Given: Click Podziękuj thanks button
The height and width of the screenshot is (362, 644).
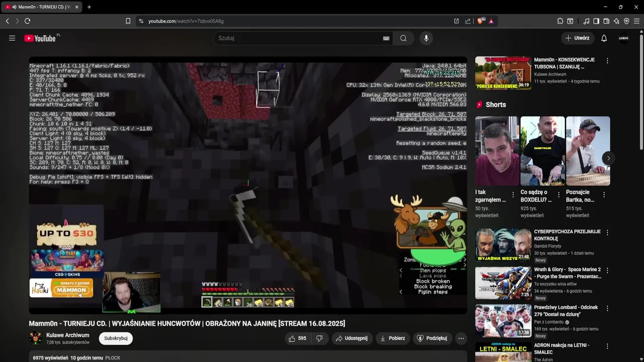Looking at the screenshot, I should point(432,338).
